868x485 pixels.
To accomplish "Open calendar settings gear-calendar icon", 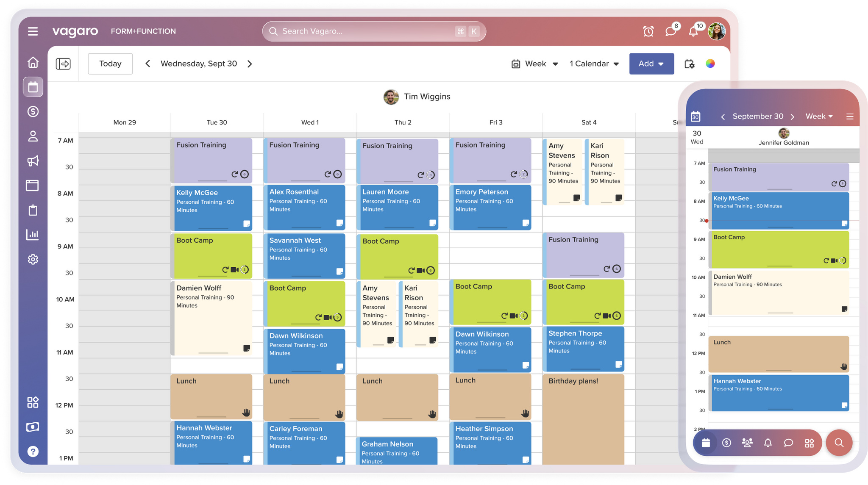I will point(690,64).
